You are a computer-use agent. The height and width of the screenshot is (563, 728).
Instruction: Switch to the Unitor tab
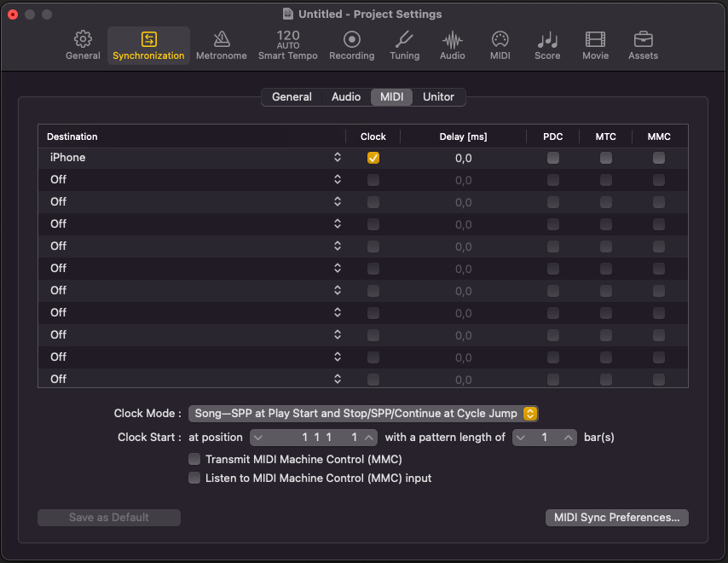click(438, 97)
